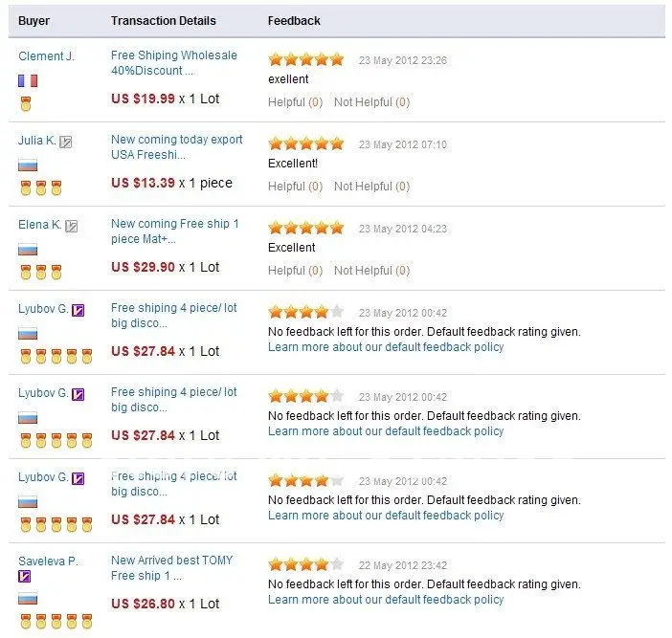
Task: Open 'New coming today export USA Freeshi...' link
Action: tap(176, 147)
